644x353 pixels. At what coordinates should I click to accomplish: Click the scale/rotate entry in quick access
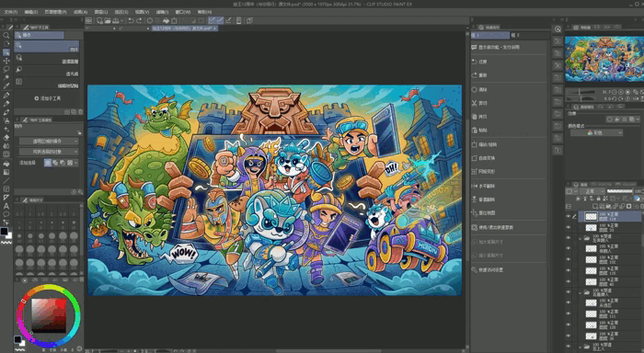[510, 144]
